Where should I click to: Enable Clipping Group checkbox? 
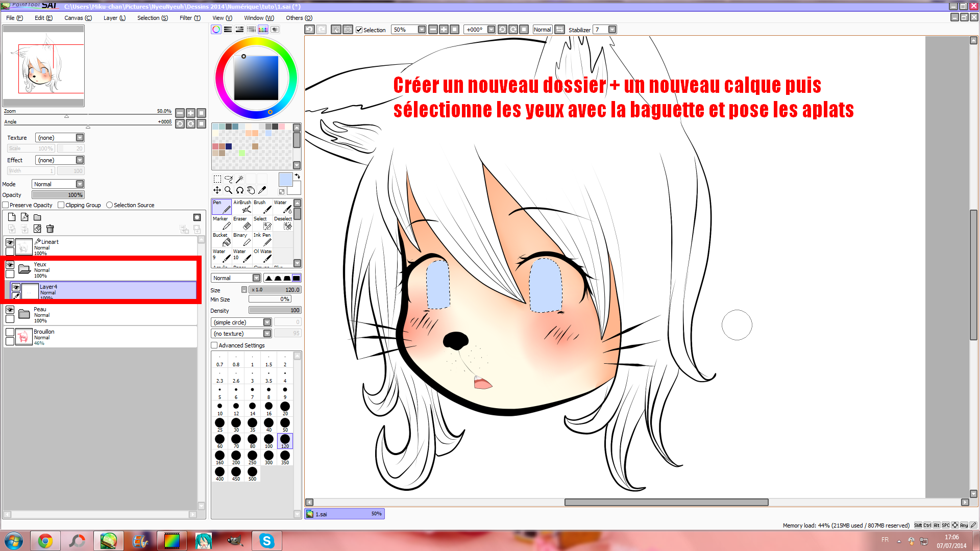[61, 205]
